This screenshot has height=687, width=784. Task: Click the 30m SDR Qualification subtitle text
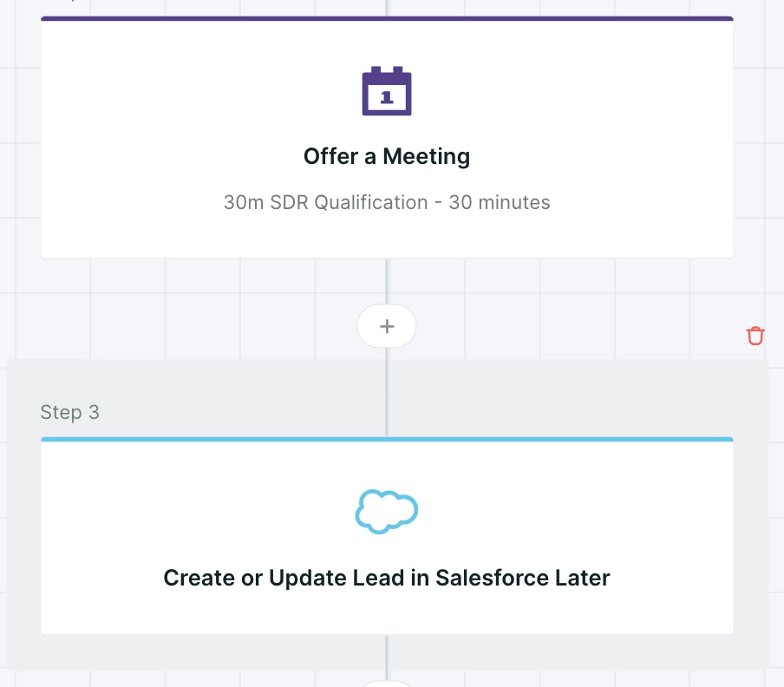tap(387, 202)
